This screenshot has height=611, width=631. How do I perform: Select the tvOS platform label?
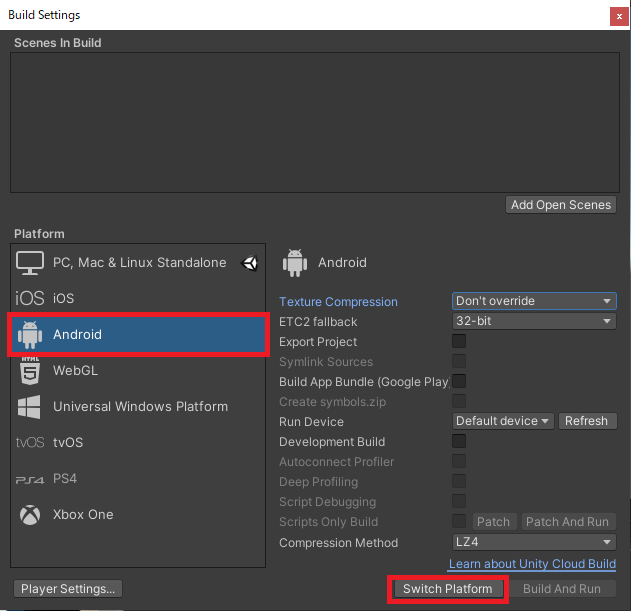[68, 442]
